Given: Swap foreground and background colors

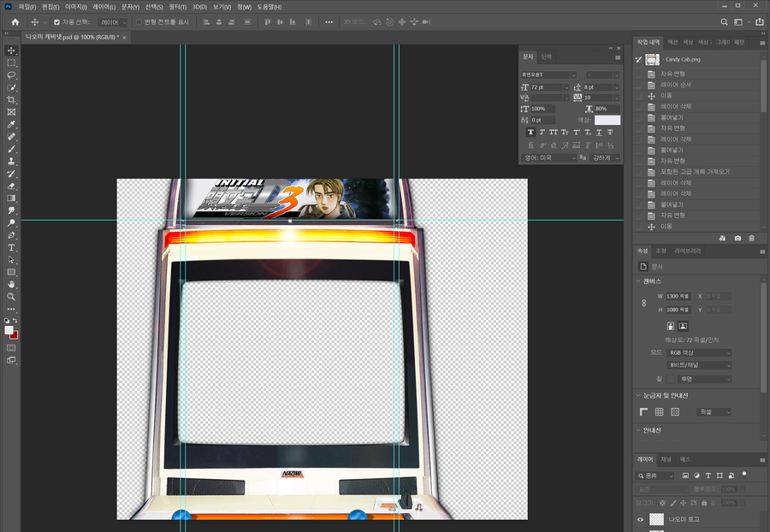Looking at the screenshot, I should coord(15,321).
